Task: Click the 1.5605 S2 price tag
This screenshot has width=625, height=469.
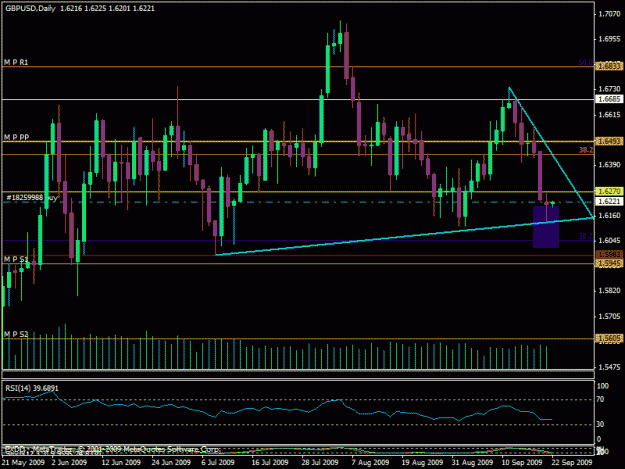Action: [609, 338]
